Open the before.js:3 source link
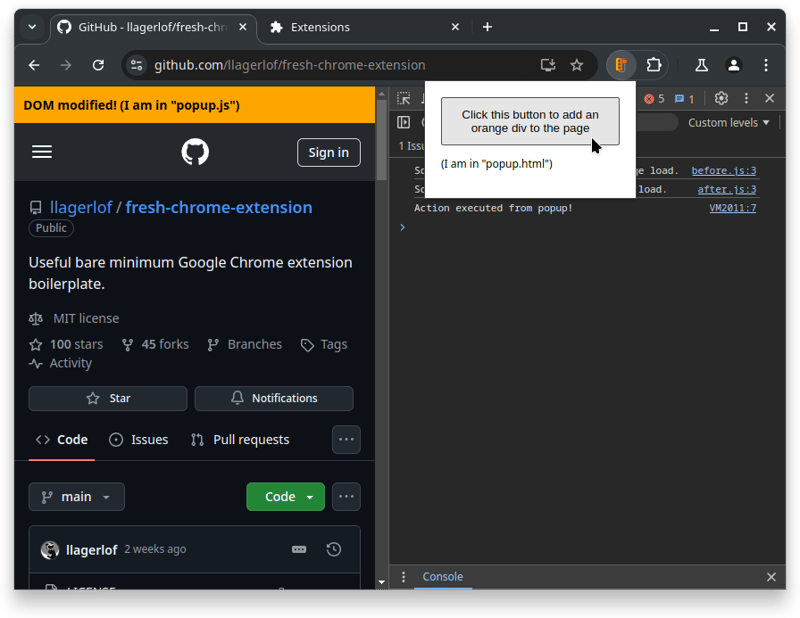This screenshot has width=800, height=618. point(723,171)
